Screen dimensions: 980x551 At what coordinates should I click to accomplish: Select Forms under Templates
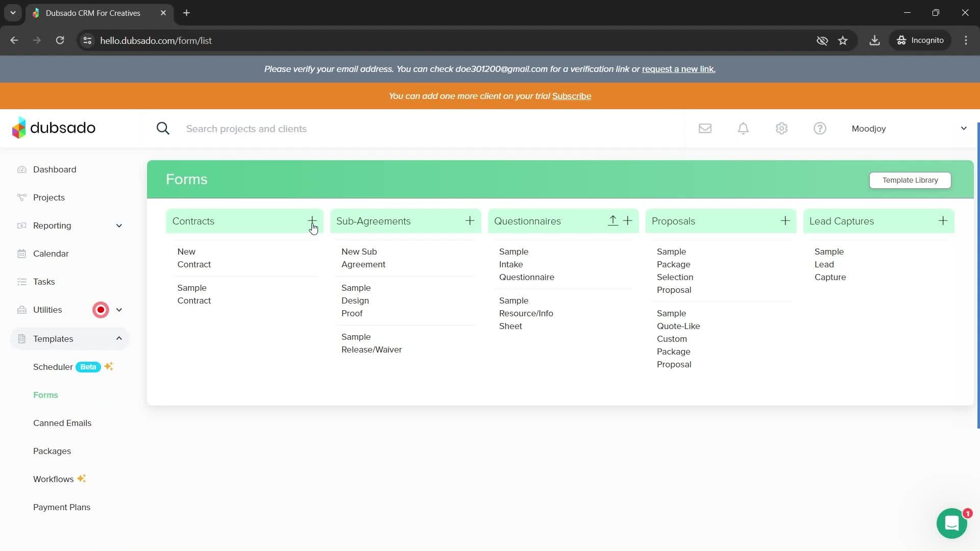pyautogui.click(x=45, y=395)
